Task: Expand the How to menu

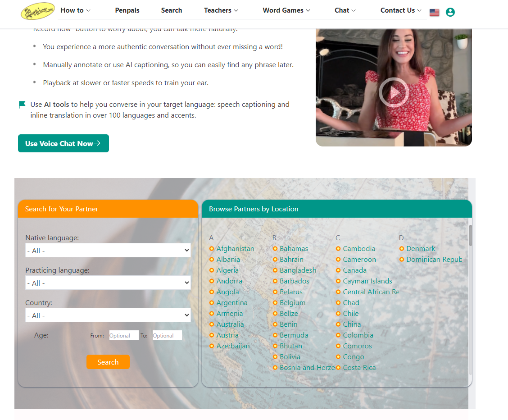Action: tap(75, 10)
